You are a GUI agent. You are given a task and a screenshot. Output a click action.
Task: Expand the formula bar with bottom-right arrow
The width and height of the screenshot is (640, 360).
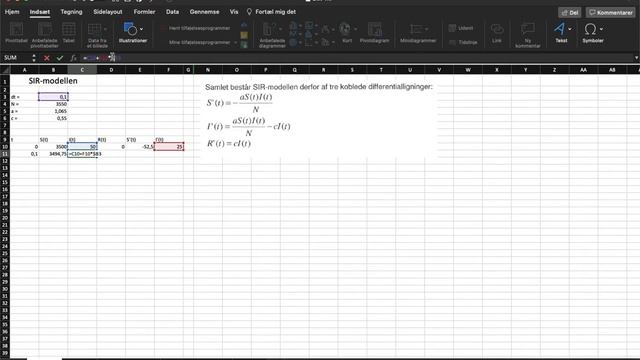(x=636, y=58)
